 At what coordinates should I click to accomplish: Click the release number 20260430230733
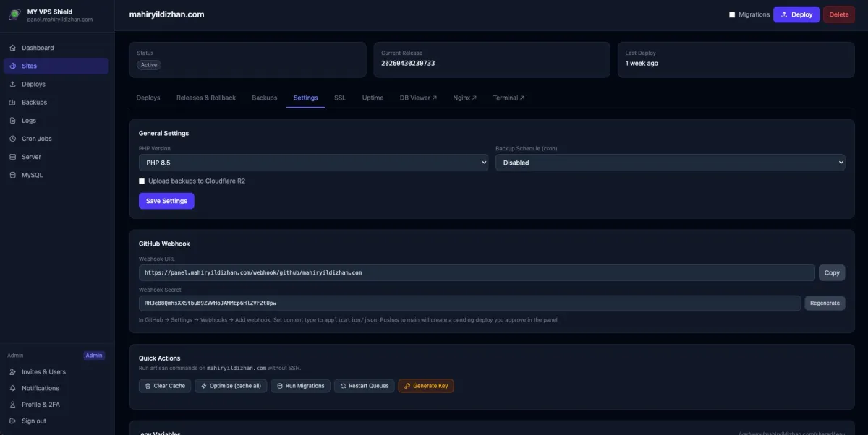tap(408, 64)
